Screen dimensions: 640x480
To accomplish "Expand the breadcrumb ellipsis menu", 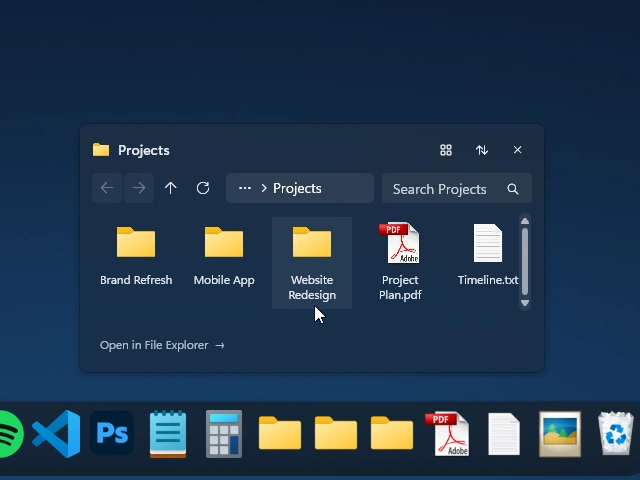I will tap(244, 188).
